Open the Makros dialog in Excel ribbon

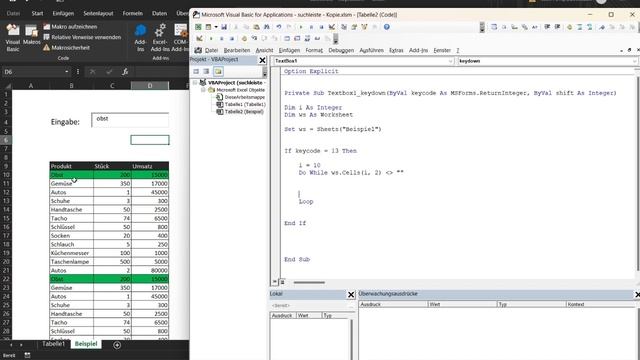[31, 35]
